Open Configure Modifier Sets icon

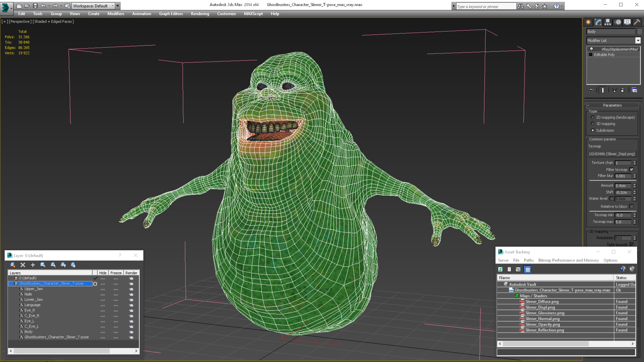tap(635, 90)
